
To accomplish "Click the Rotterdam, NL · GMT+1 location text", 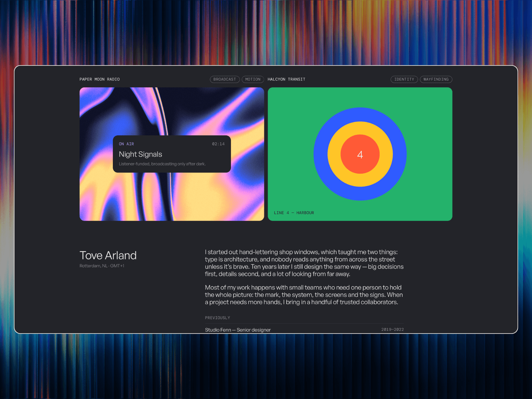I will 102,266.
